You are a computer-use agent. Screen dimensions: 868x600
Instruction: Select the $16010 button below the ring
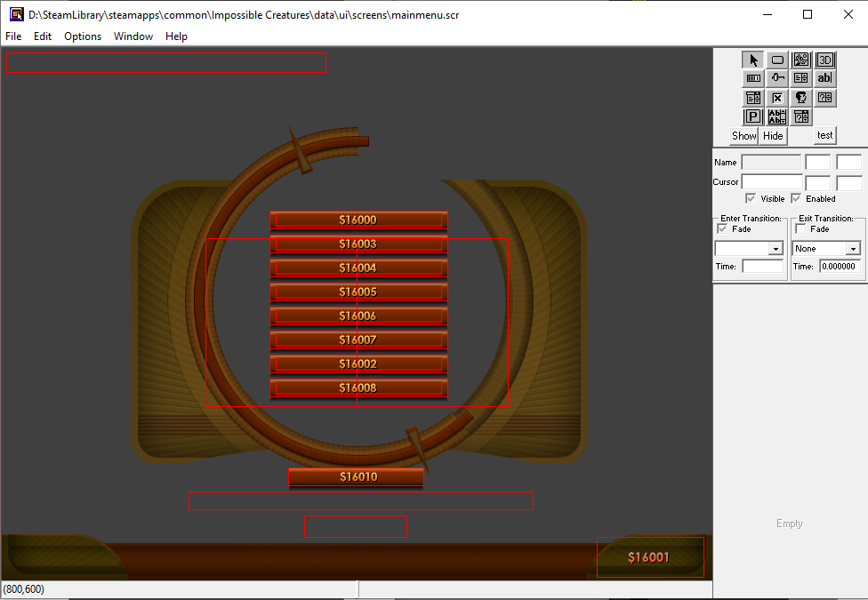tap(356, 477)
